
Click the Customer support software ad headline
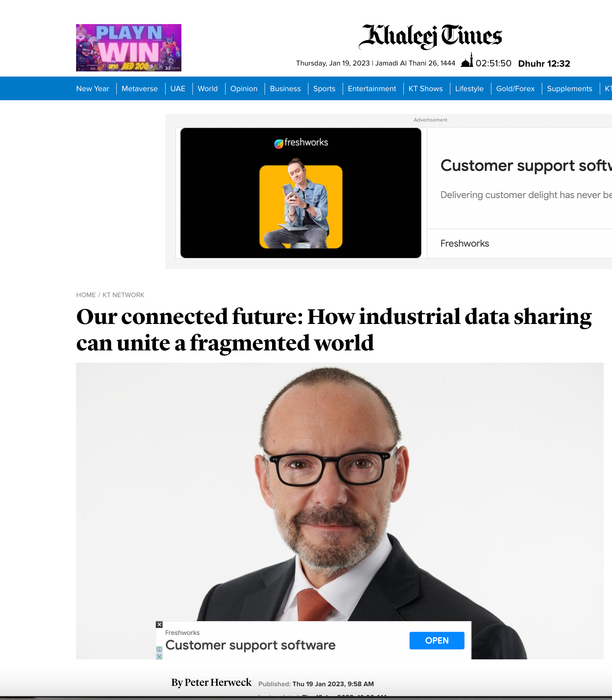pos(526,165)
